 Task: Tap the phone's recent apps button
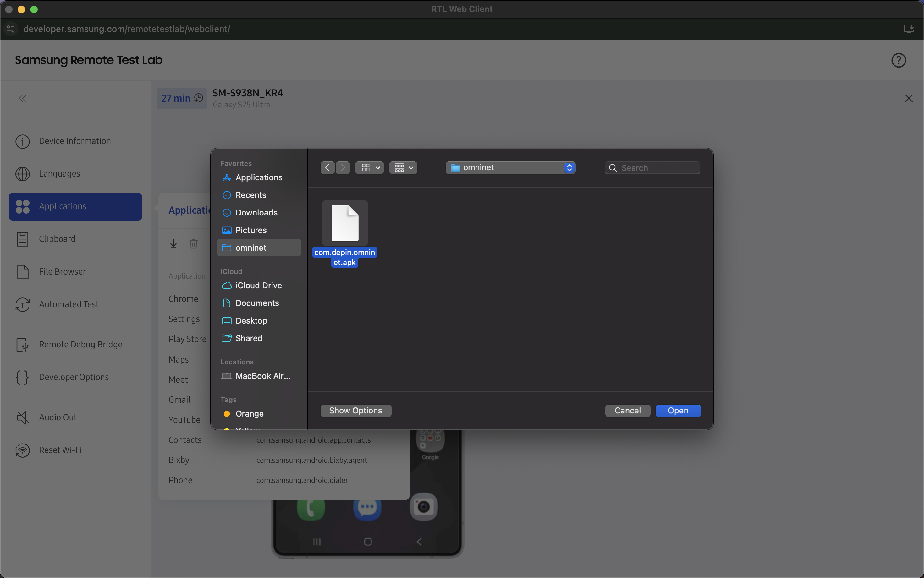(317, 542)
